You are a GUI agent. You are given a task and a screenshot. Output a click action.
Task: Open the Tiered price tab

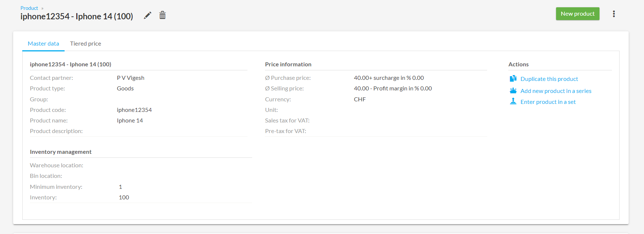pos(85,44)
